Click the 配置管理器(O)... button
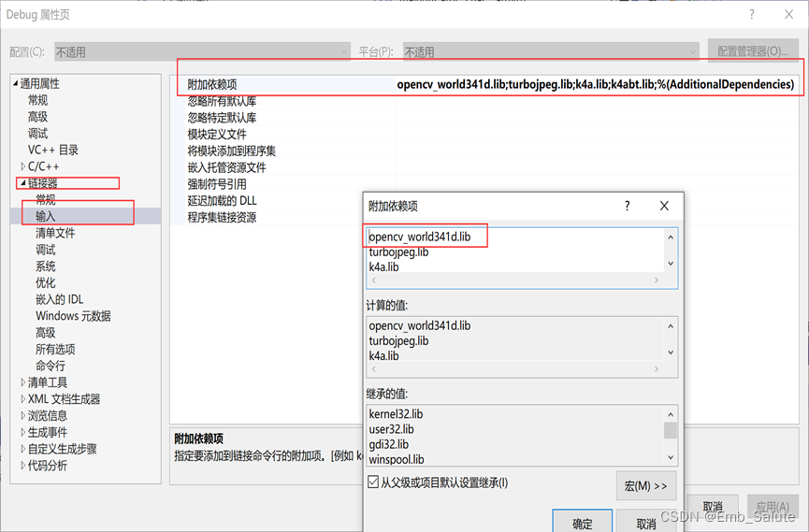 pos(753,51)
